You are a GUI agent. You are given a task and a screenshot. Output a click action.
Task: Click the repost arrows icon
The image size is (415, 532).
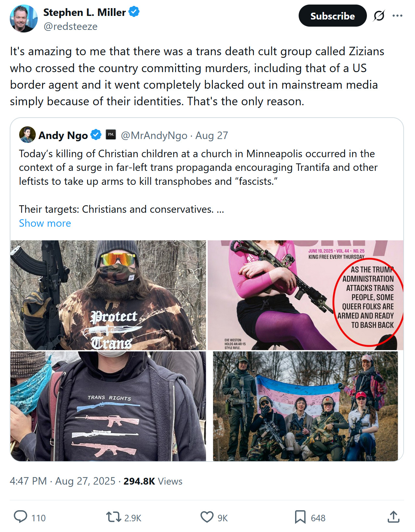113,517
